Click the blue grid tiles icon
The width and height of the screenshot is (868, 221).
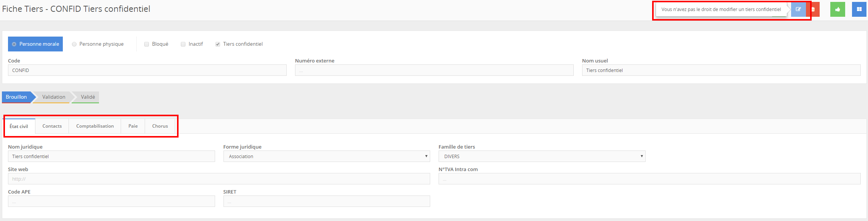pyautogui.click(x=859, y=10)
